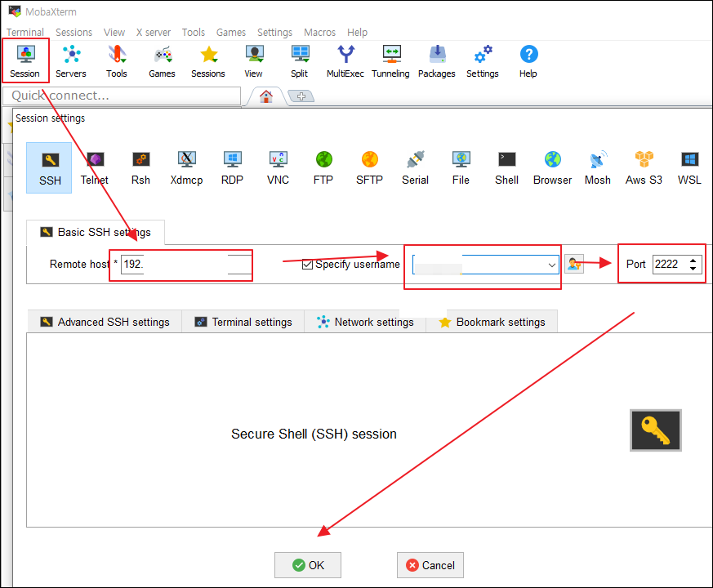Focus the Quick connect field
The height and width of the screenshot is (588, 713).
coord(122,96)
